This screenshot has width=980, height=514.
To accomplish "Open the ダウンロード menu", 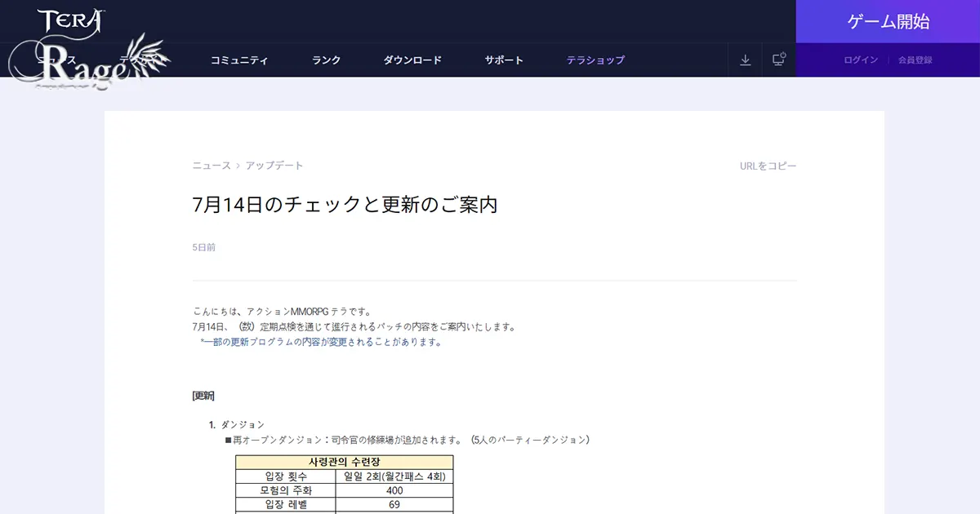I will tap(413, 59).
